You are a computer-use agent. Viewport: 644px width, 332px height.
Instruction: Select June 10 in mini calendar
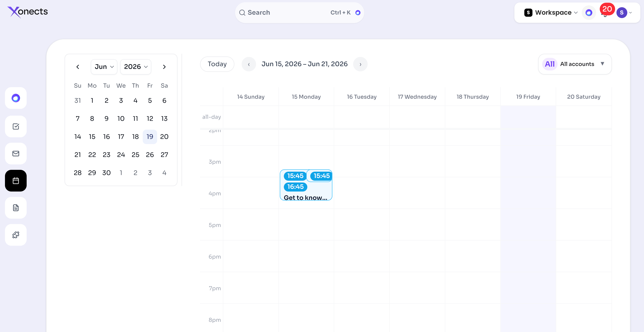(x=121, y=119)
